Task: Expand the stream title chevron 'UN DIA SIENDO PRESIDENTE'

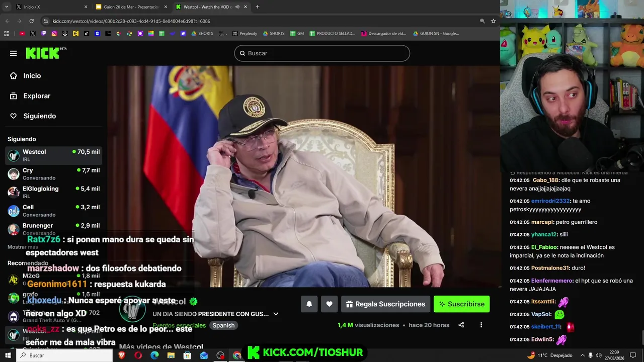Action: pyautogui.click(x=276, y=314)
